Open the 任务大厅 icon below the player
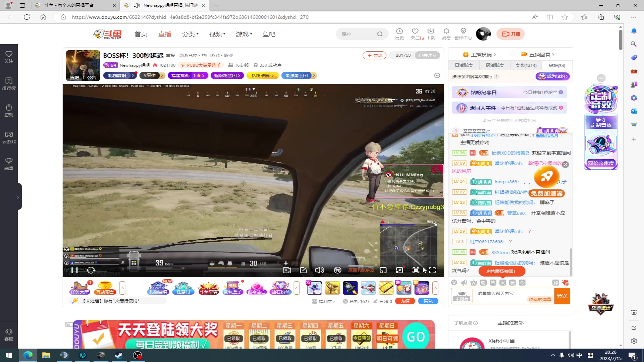 [x=79, y=288]
